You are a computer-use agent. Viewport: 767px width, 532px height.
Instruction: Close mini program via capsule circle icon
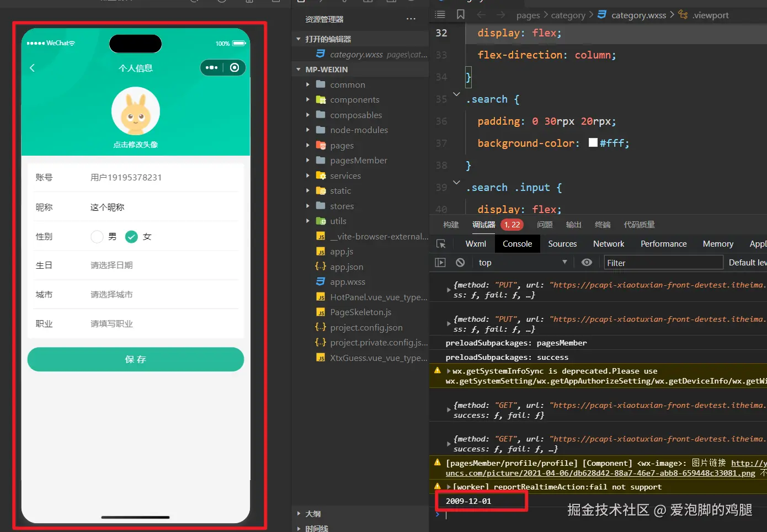pyautogui.click(x=235, y=67)
